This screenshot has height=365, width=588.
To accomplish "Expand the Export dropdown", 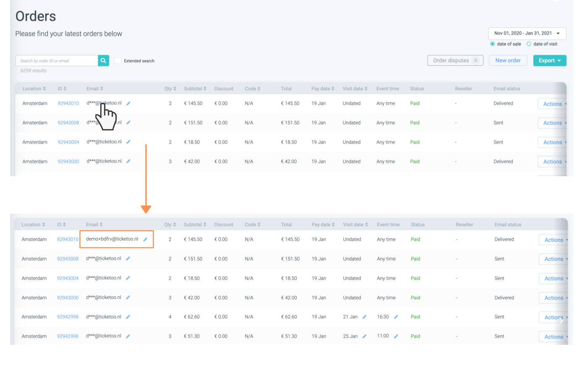I will [x=549, y=61].
